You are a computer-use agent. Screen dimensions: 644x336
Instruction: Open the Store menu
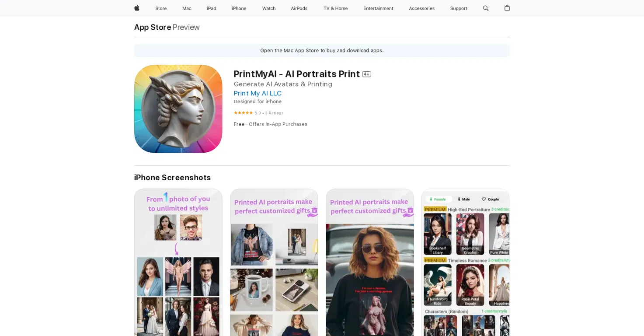coord(161,8)
